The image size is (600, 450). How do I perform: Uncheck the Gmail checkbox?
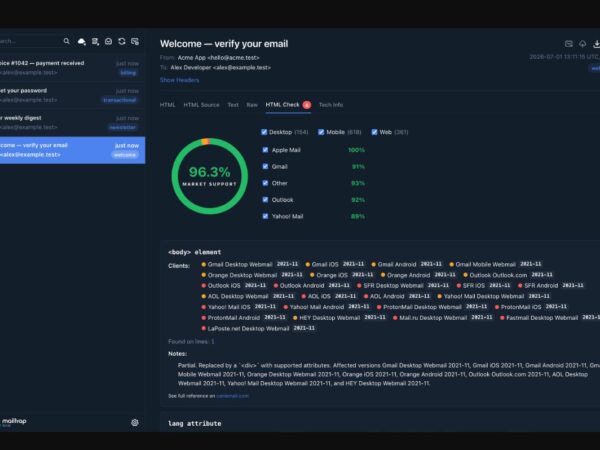click(x=266, y=166)
